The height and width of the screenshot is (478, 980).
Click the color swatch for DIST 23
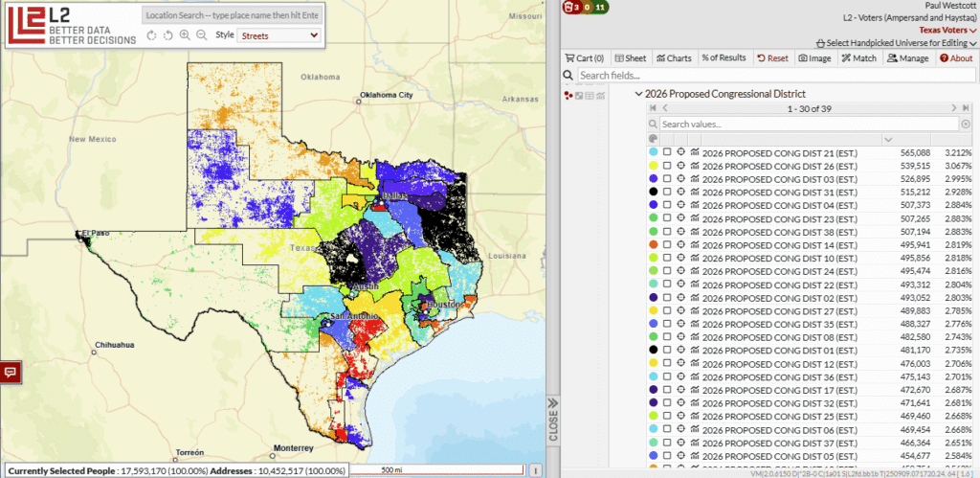pos(652,218)
